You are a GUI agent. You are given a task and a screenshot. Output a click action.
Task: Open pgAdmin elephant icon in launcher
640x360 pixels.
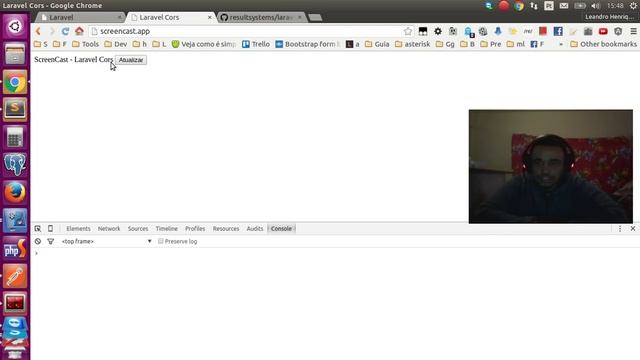click(x=15, y=164)
